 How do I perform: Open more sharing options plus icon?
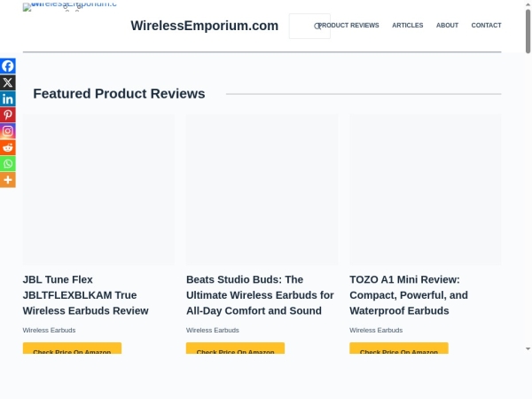point(8,180)
